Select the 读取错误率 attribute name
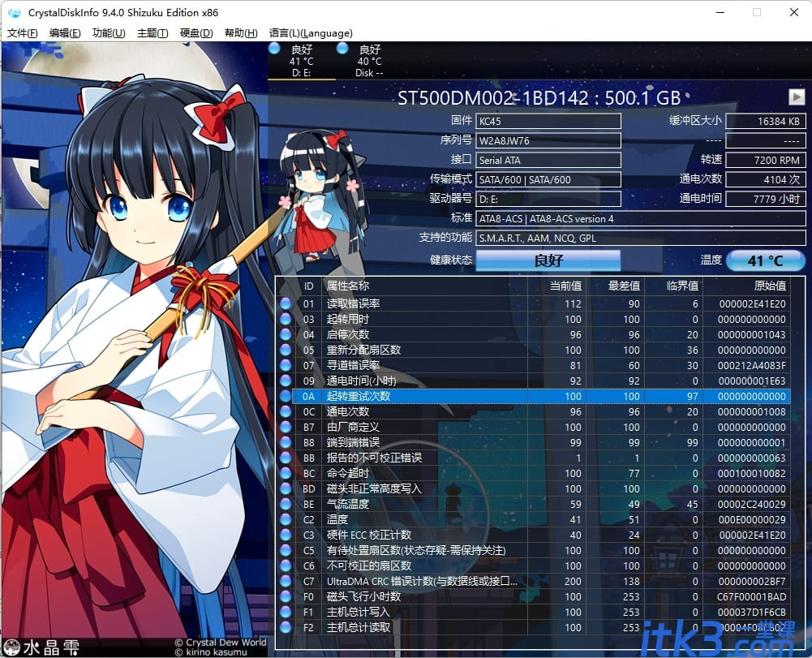This screenshot has height=658, width=812. [353, 303]
